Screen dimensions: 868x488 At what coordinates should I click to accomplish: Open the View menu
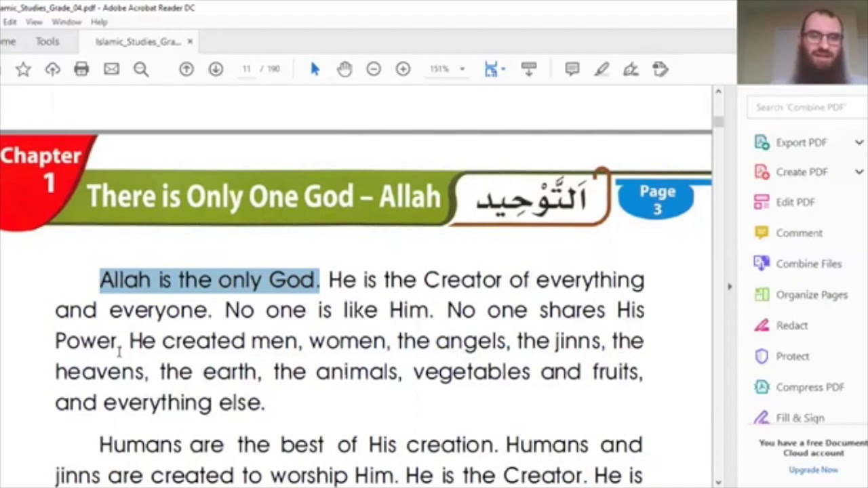34,22
